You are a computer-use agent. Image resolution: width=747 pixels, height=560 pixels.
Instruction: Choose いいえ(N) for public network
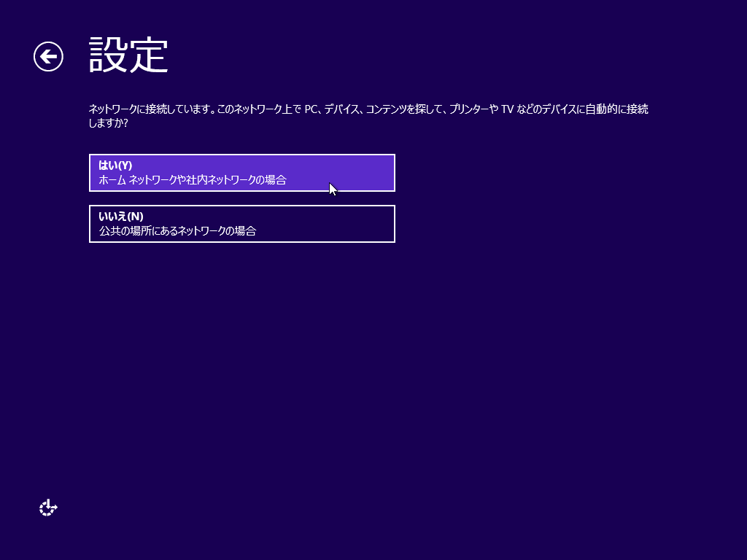(242, 224)
